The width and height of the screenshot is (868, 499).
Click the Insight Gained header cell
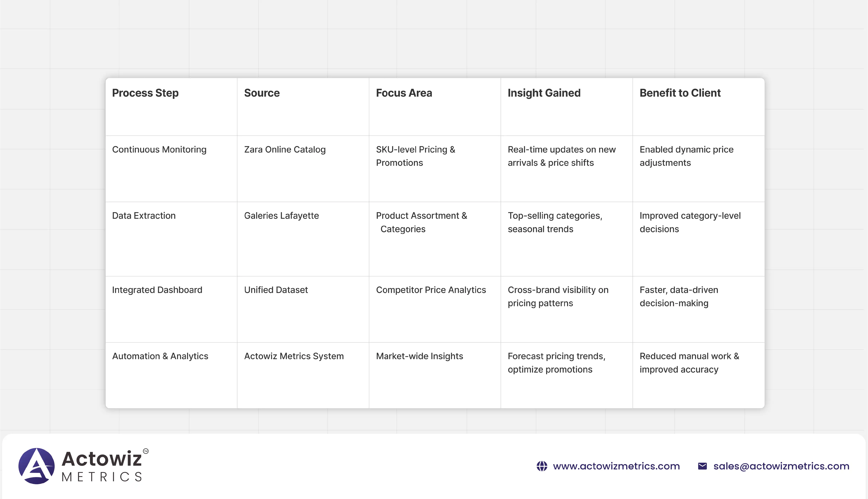544,93
